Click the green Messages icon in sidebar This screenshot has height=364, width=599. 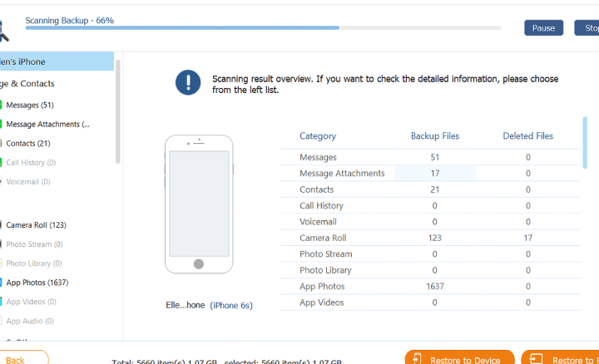coord(2,106)
